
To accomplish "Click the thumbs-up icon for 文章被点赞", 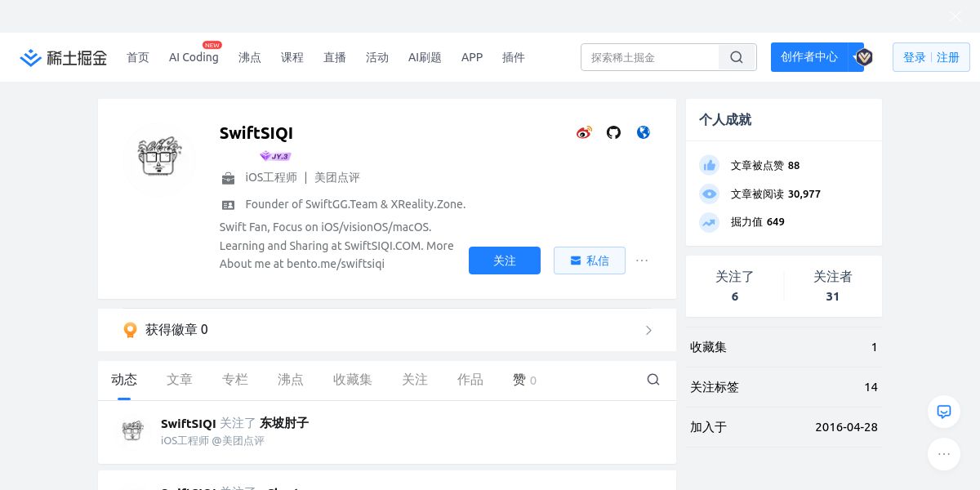I will click(709, 166).
